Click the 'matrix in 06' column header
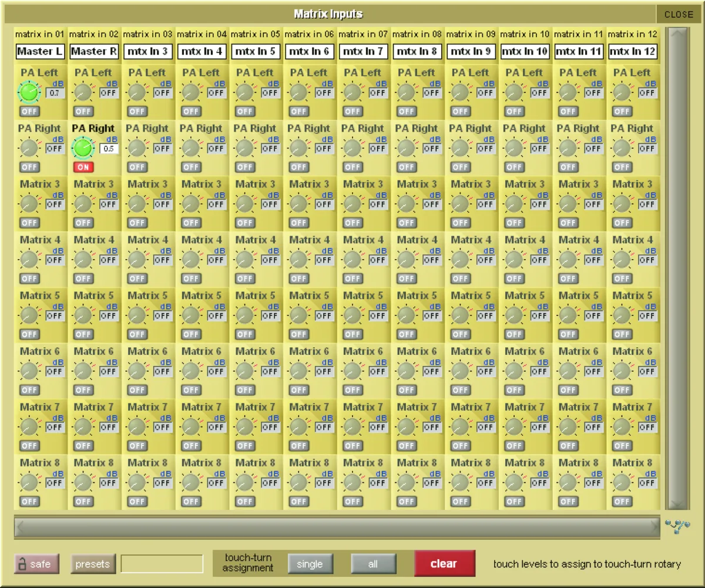 pos(310,35)
